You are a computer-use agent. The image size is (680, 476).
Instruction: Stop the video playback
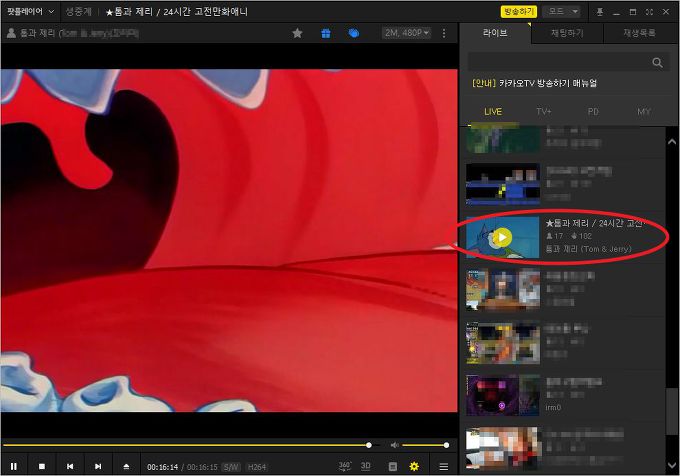pyautogui.click(x=42, y=466)
